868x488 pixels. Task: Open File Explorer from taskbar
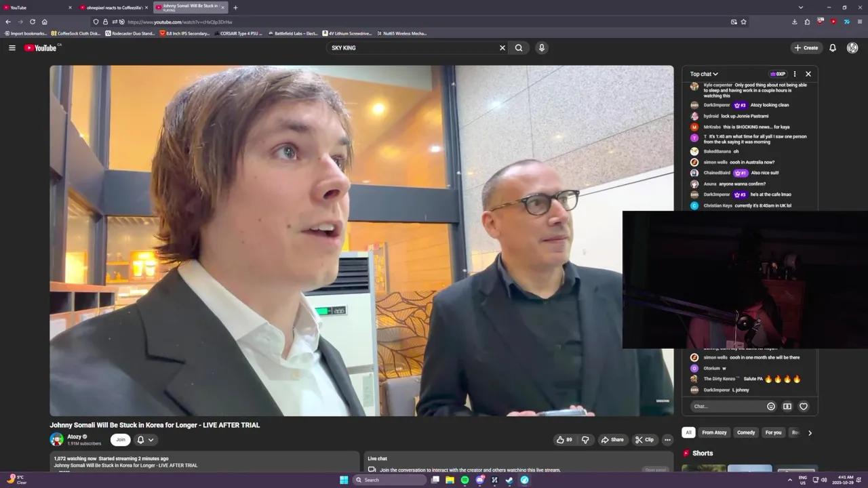pos(450,480)
